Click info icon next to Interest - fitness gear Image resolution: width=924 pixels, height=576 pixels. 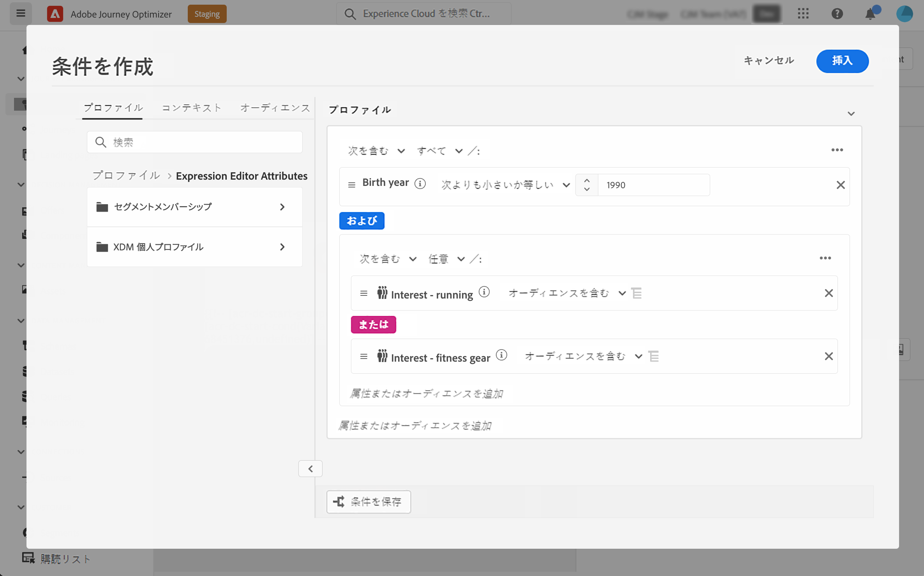click(501, 355)
